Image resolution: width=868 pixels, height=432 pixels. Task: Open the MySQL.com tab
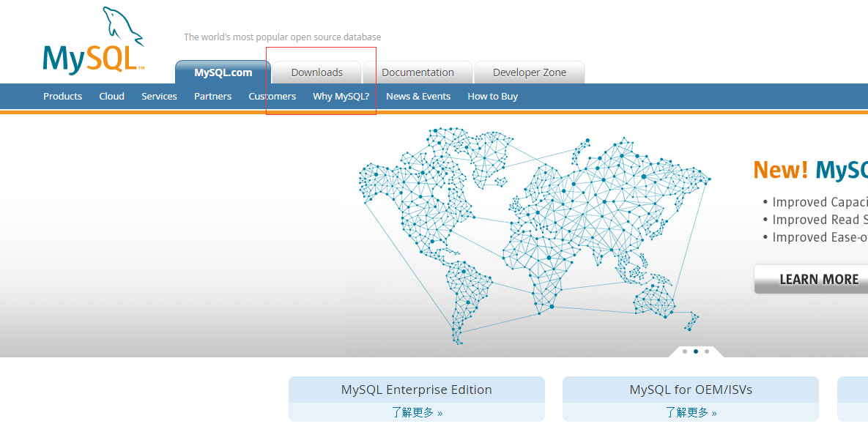(223, 72)
